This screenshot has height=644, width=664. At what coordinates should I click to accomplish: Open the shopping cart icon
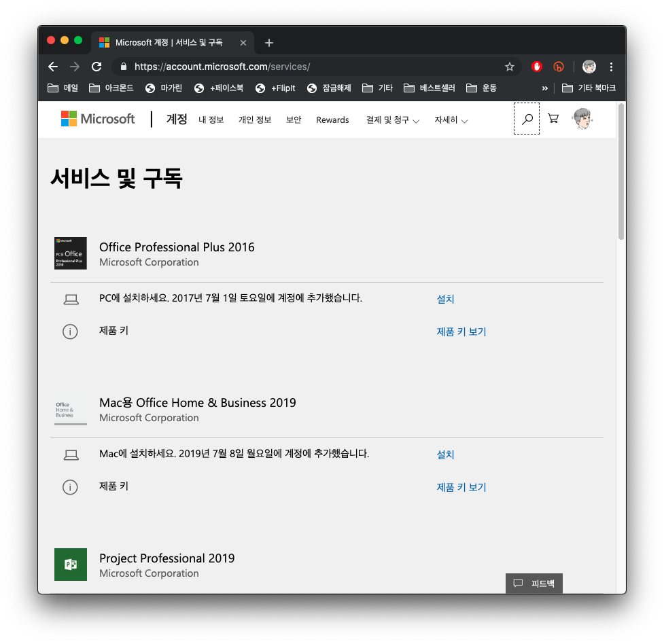[x=553, y=119]
